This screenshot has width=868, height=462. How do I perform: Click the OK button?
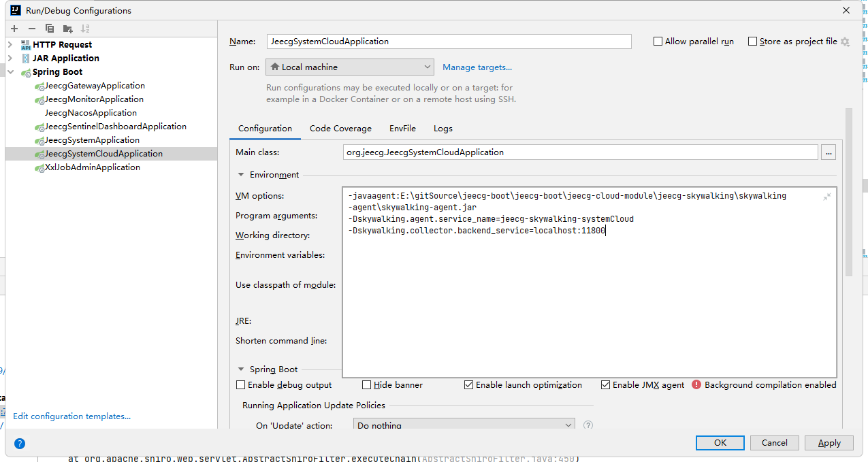[x=720, y=443]
